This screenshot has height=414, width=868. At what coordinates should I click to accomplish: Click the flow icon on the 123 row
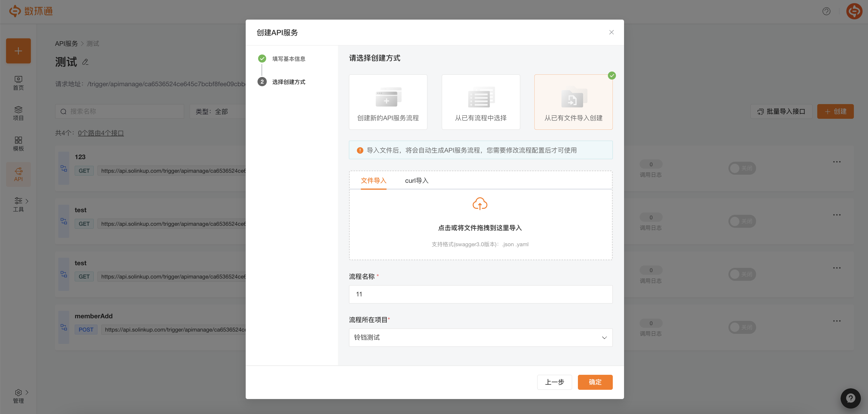click(x=64, y=168)
